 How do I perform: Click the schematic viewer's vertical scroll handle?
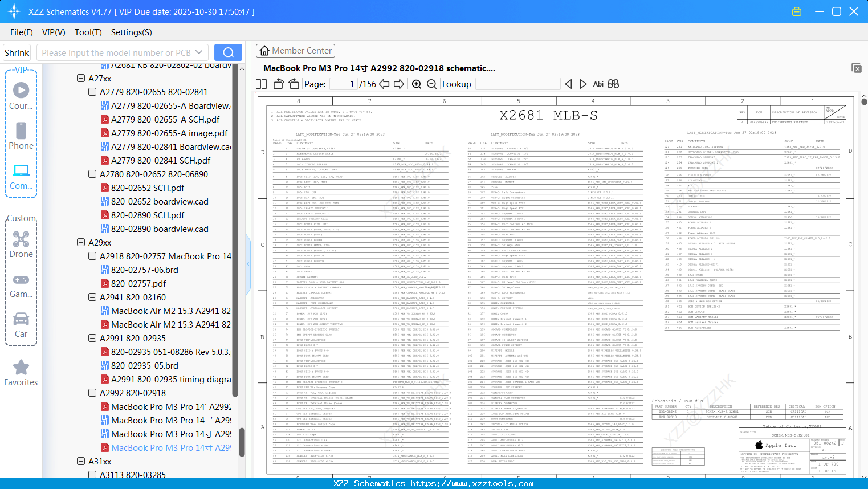pyautogui.click(x=864, y=101)
